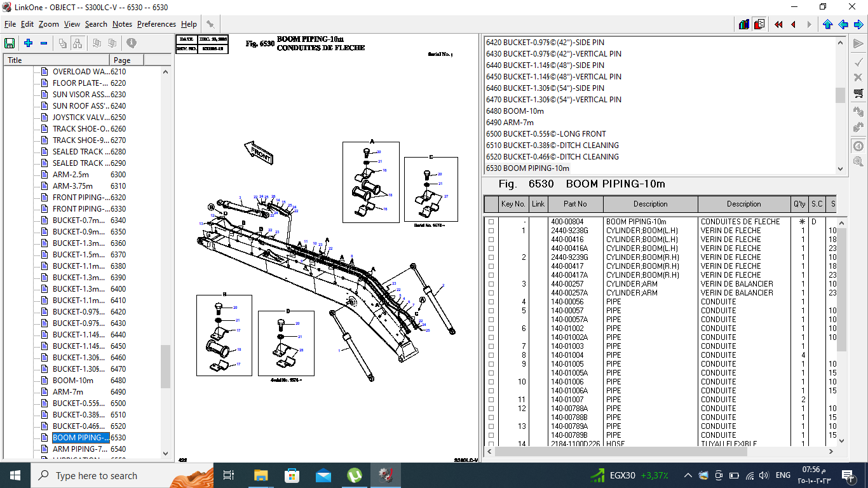Open the Preferences menu
868x488 pixels.
click(x=156, y=24)
